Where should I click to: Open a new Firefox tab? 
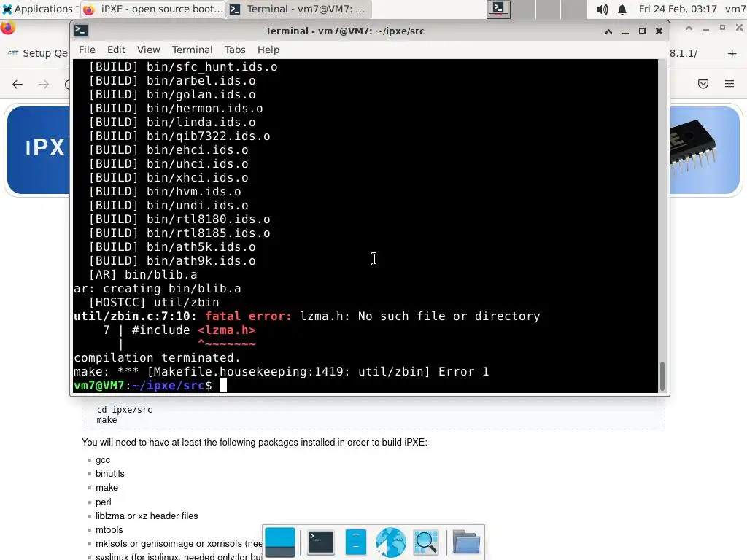pyautogui.click(x=732, y=53)
